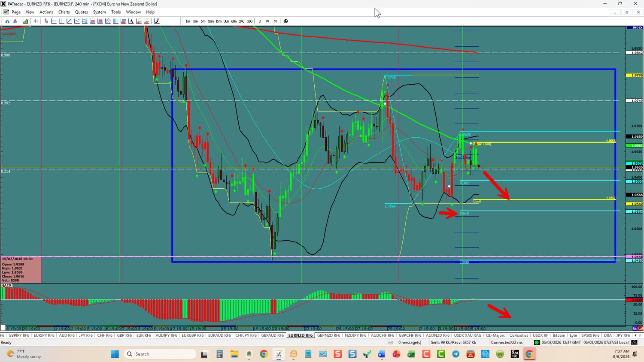The image size is (644, 362).
Task: Open Google Chrome from the taskbar
Action: 264,354
